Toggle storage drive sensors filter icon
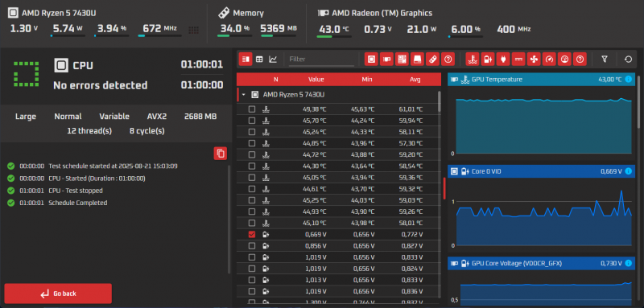 tap(417, 59)
